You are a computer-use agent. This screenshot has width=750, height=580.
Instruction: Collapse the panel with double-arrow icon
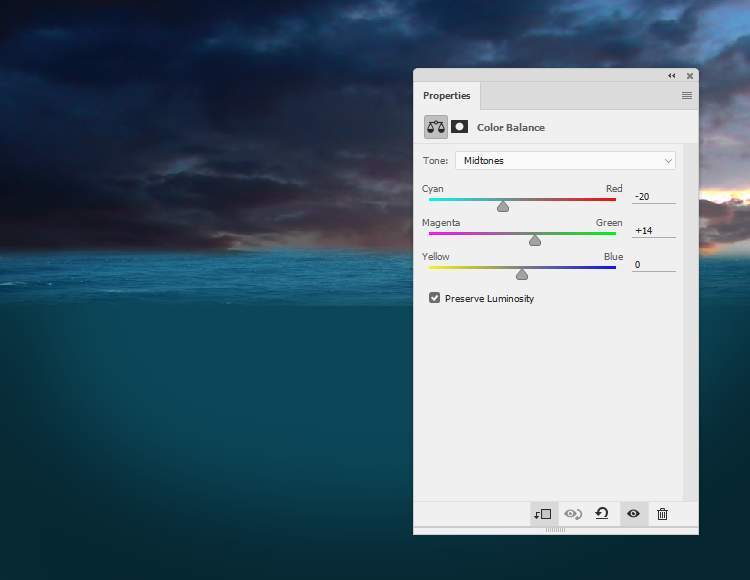pos(672,76)
